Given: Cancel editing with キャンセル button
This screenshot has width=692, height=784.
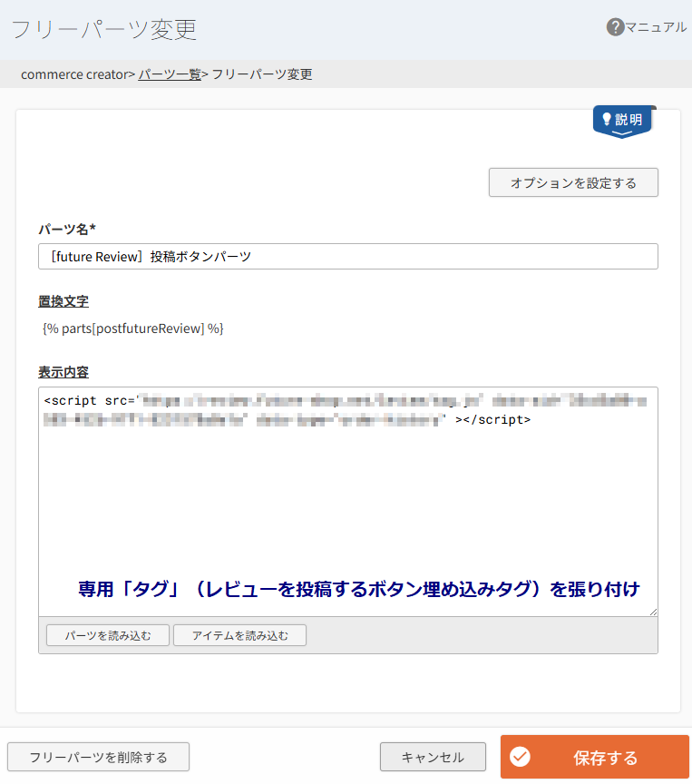Looking at the screenshot, I should [x=433, y=757].
